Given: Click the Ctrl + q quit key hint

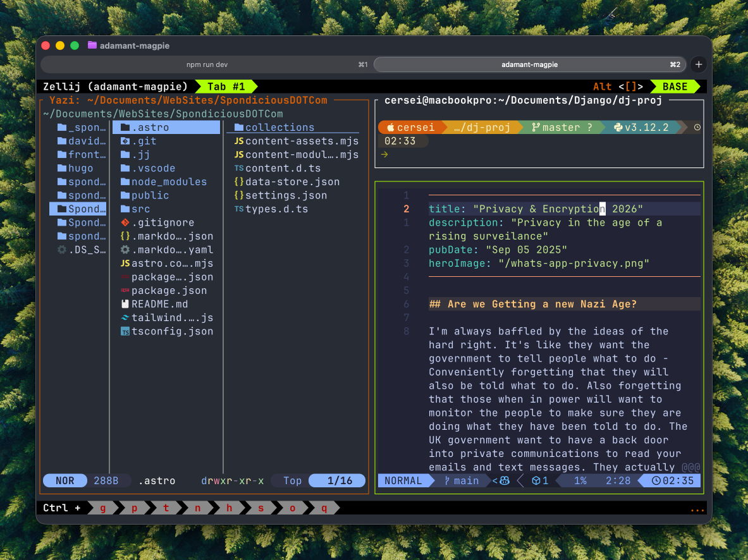Looking at the screenshot, I should click(x=324, y=508).
